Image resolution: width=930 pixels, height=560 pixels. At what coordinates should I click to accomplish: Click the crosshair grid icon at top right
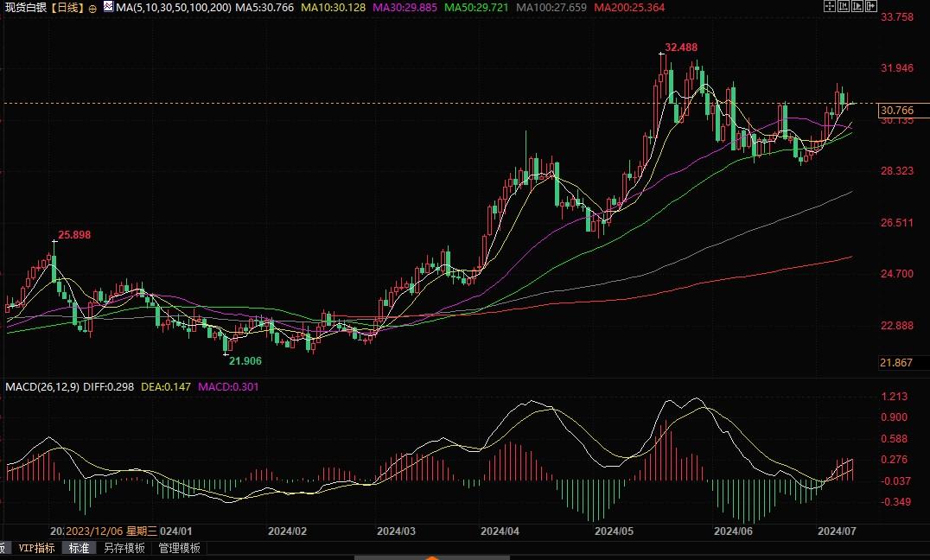[x=830, y=7]
